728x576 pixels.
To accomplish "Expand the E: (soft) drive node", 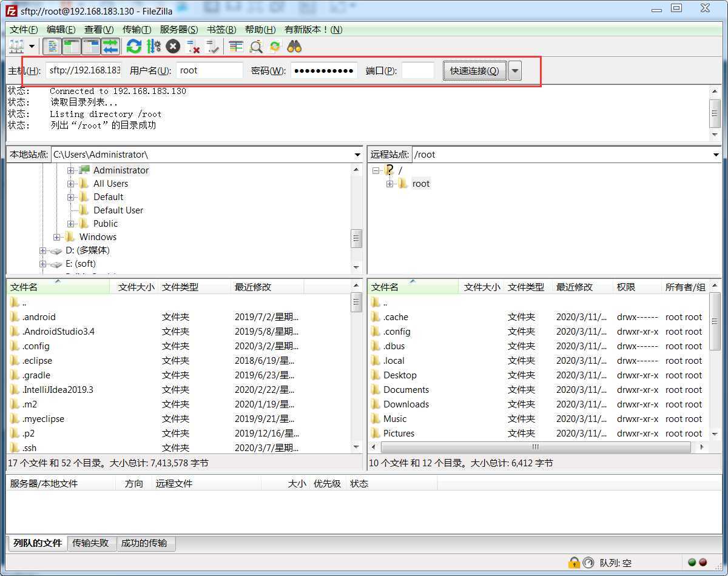I will pyautogui.click(x=43, y=264).
